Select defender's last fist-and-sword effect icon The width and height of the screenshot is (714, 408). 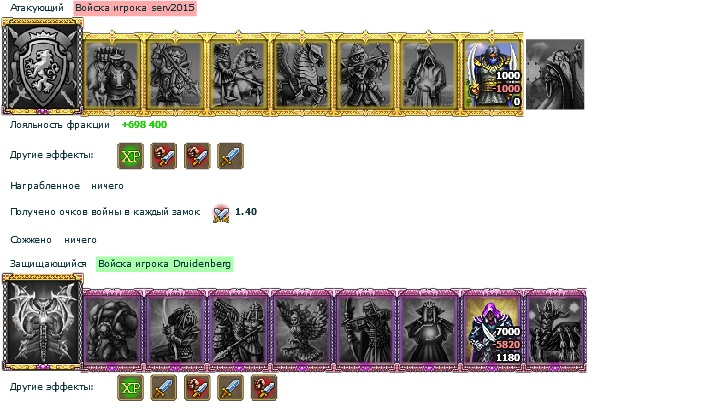click(264, 388)
